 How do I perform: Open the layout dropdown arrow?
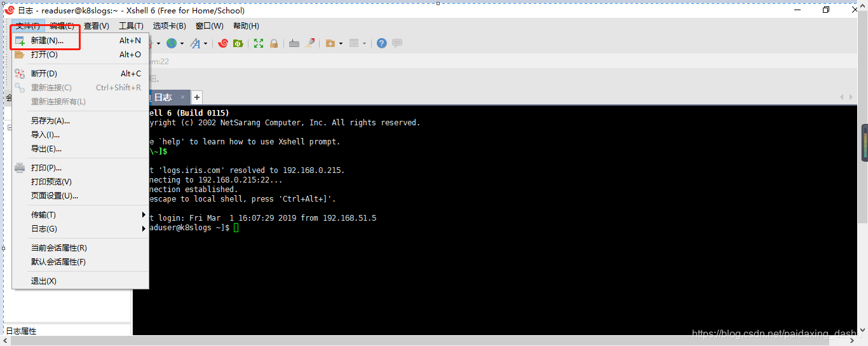[364, 44]
